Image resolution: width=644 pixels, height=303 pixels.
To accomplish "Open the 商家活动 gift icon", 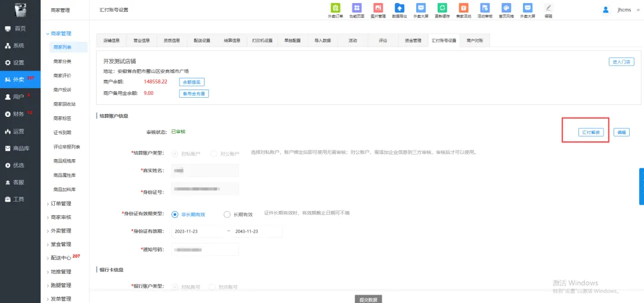I will tap(463, 8).
